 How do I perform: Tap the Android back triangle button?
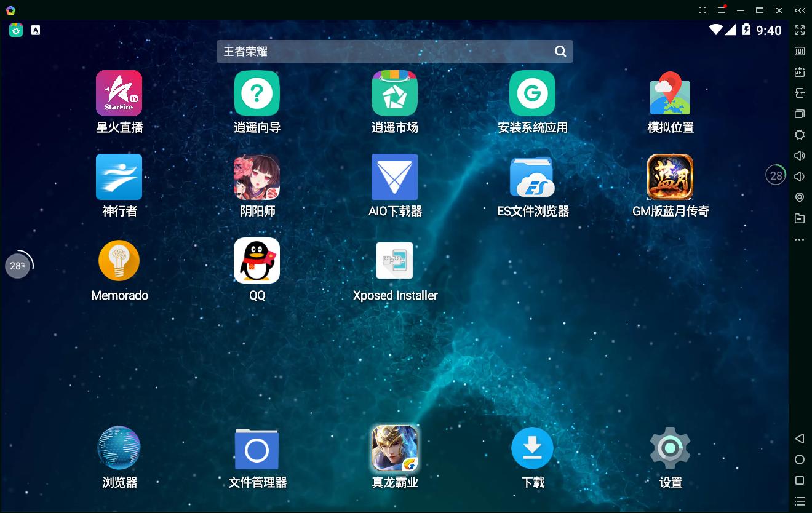click(x=800, y=439)
